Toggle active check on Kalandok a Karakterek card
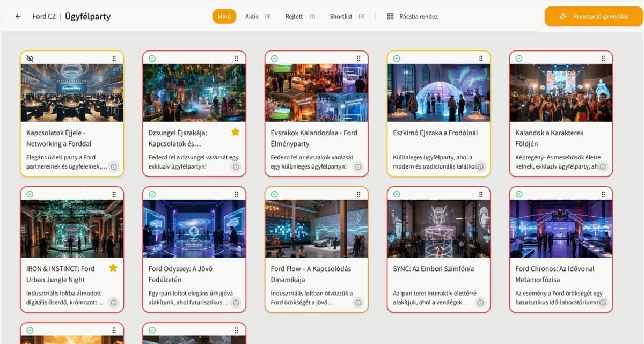644x344 pixels. 519,58
